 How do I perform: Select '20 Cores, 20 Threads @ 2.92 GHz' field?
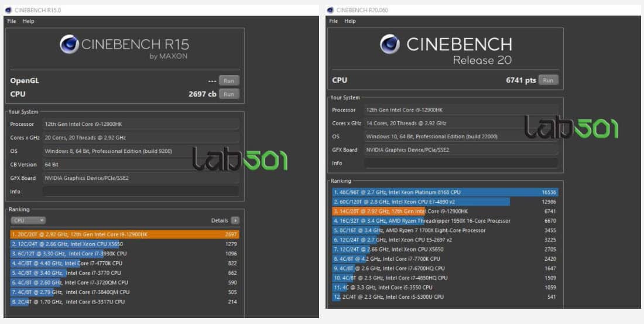tap(141, 138)
